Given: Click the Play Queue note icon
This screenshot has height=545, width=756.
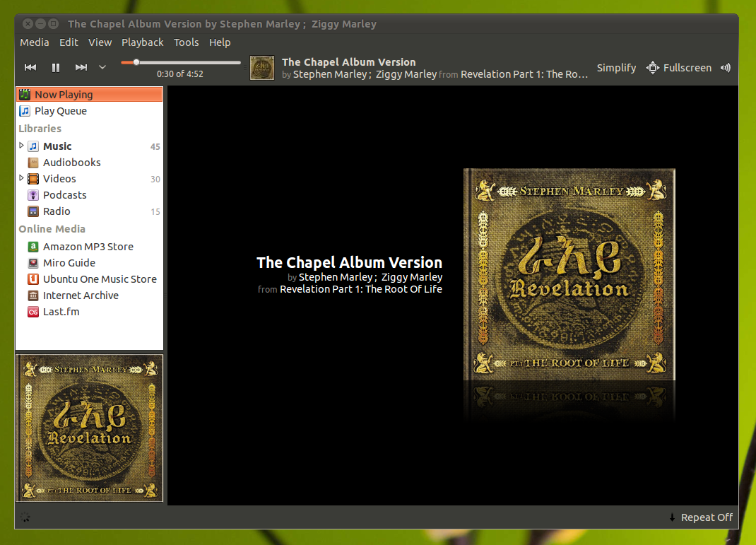Looking at the screenshot, I should click(25, 111).
